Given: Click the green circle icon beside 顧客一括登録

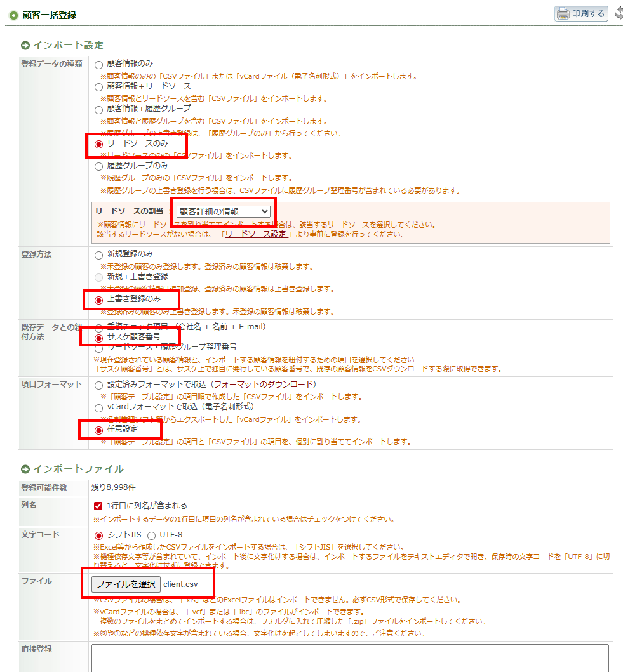Looking at the screenshot, I should 13,15.
